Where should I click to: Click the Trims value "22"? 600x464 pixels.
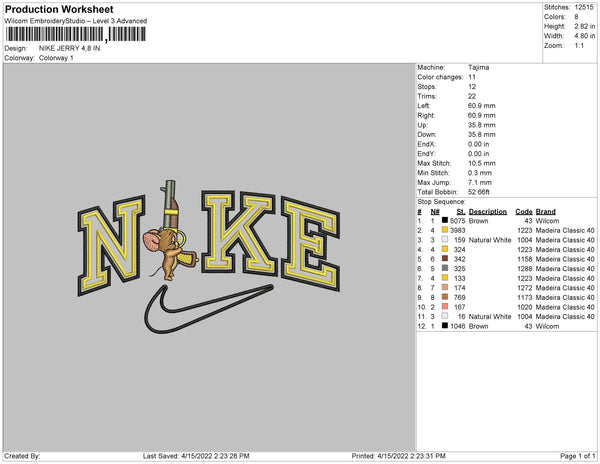tap(472, 96)
